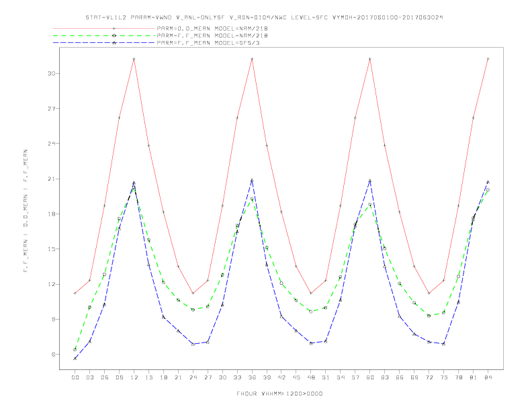This screenshot has width=532, height=411.
Task: Click x-axis tick label 15
Action: click(x=148, y=377)
